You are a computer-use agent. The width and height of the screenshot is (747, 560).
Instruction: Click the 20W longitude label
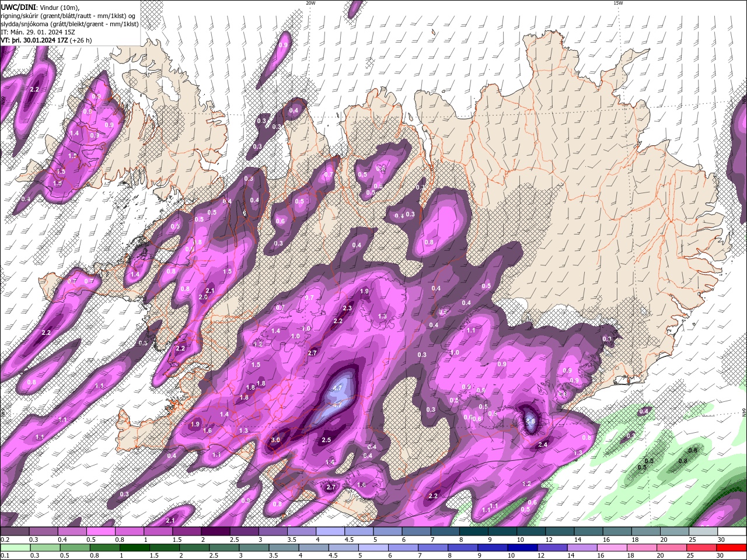pyautogui.click(x=310, y=3)
